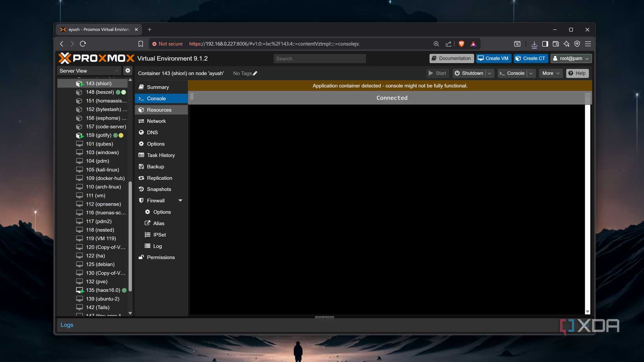The width and height of the screenshot is (644, 362).
Task: Open the Task History section
Action: [x=161, y=155]
